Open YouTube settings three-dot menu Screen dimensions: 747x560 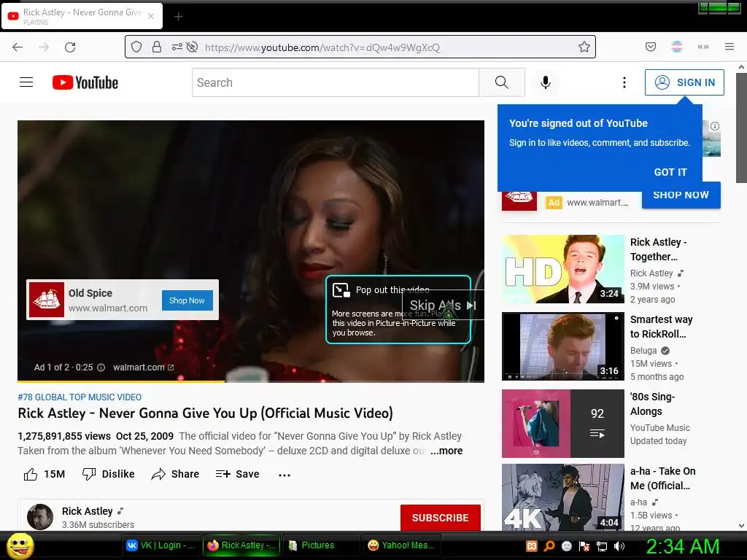pyautogui.click(x=624, y=82)
